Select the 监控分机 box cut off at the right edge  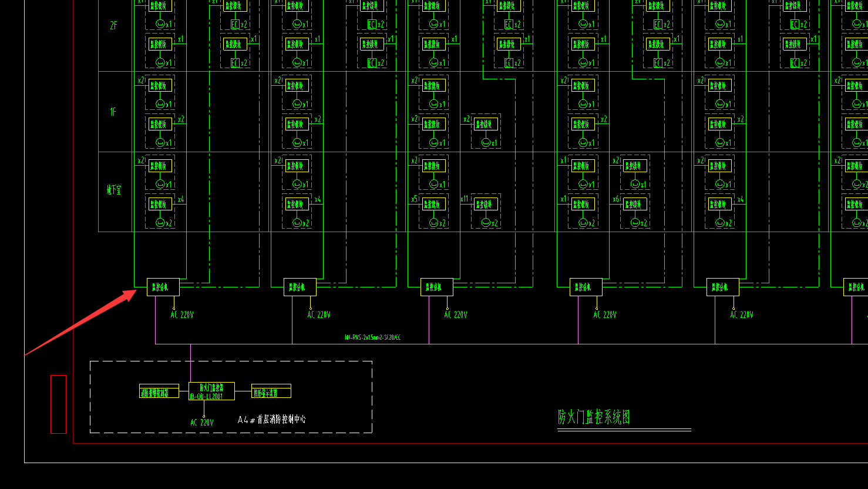(856, 287)
